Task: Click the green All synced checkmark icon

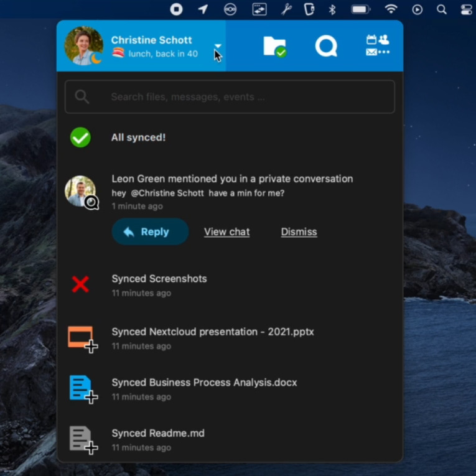Action: pos(80,138)
